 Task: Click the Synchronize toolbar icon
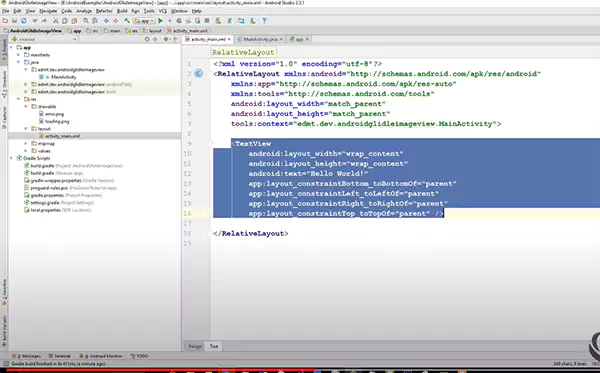24,21
